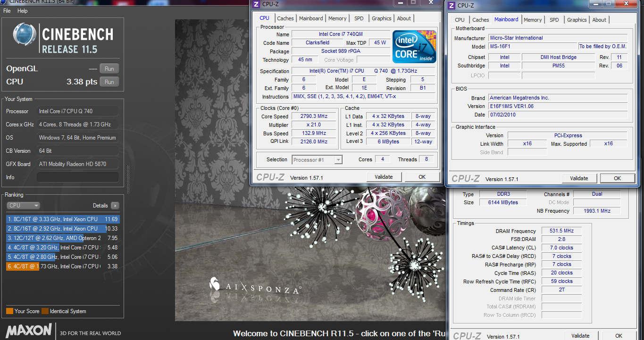The height and width of the screenshot is (340, 644).
Task: Switch to Graphics tab in middle CPU-Z window
Action: click(381, 18)
